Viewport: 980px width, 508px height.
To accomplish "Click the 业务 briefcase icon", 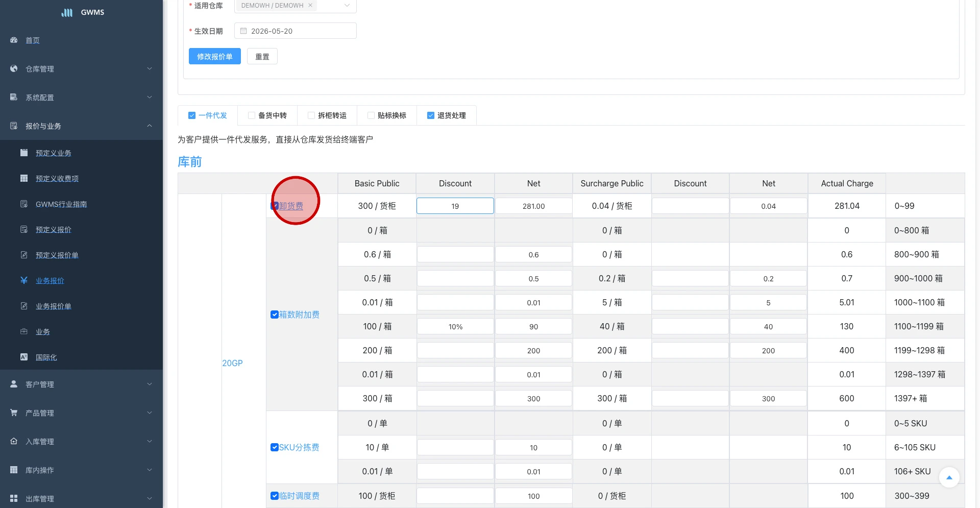I will (x=24, y=331).
